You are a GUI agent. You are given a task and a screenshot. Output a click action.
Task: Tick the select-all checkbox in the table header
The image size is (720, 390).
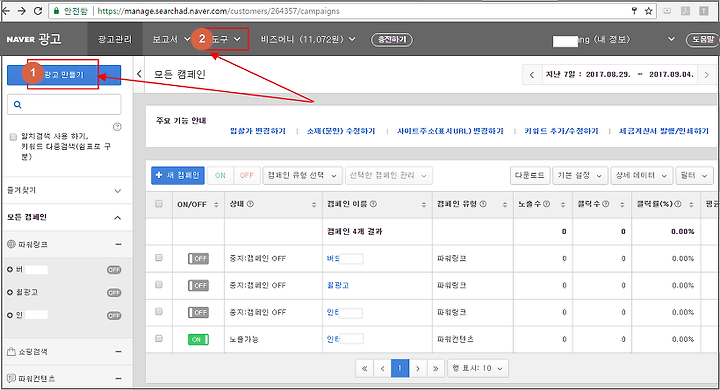coord(159,203)
